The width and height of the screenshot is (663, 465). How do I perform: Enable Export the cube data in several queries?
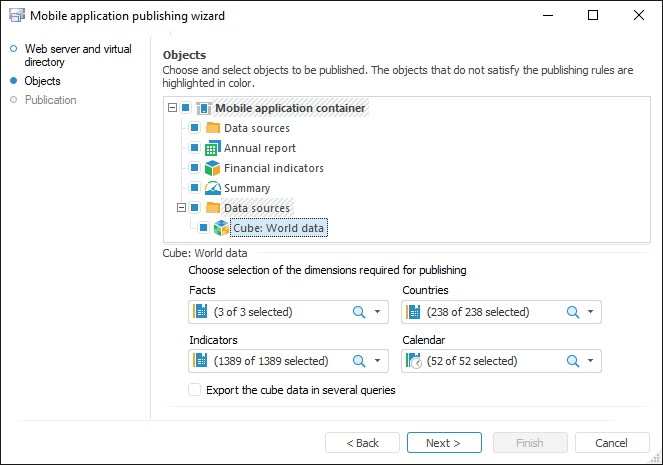click(x=195, y=390)
